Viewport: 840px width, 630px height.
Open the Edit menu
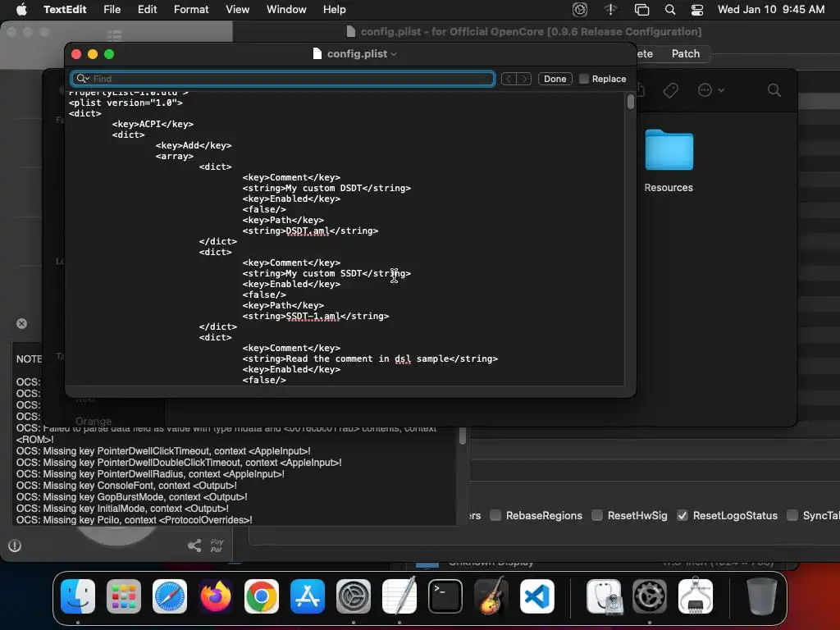[x=148, y=10]
